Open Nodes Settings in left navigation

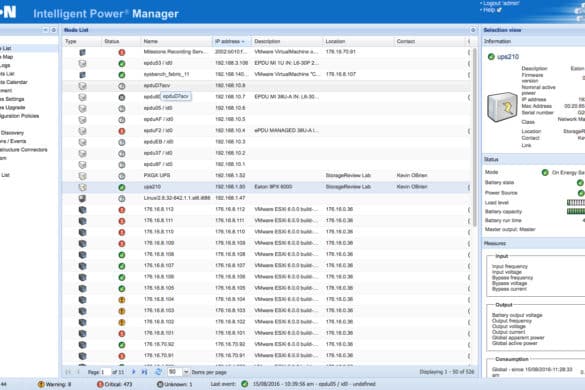click(x=12, y=99)
